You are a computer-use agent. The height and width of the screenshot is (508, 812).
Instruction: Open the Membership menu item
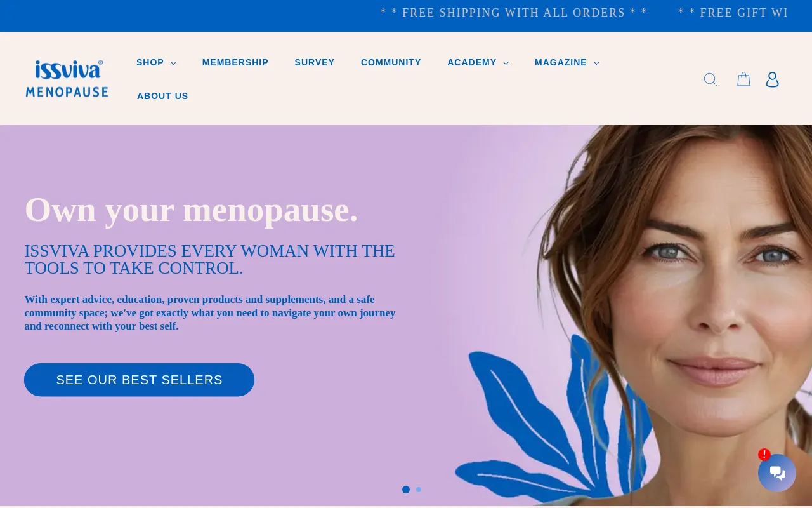click(x=235, y=62)
